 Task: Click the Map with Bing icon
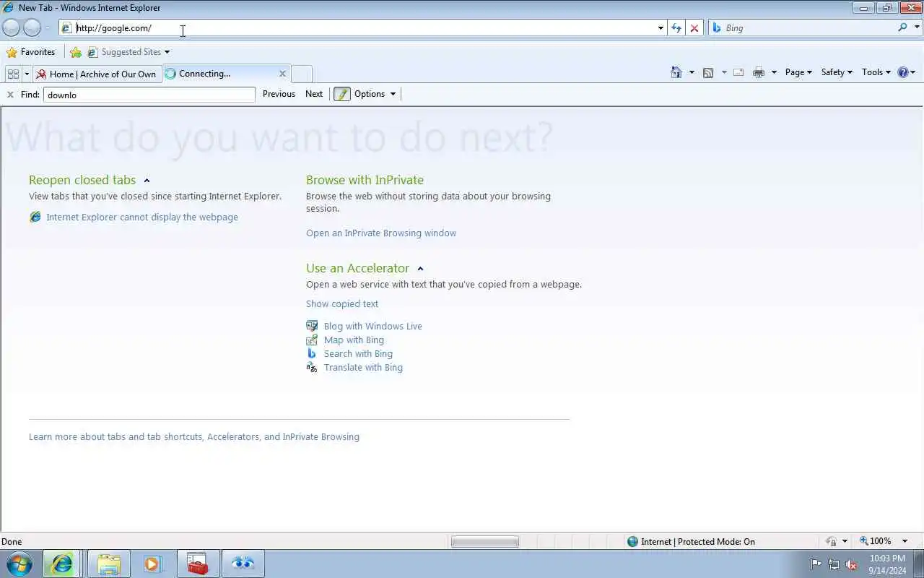312,340
